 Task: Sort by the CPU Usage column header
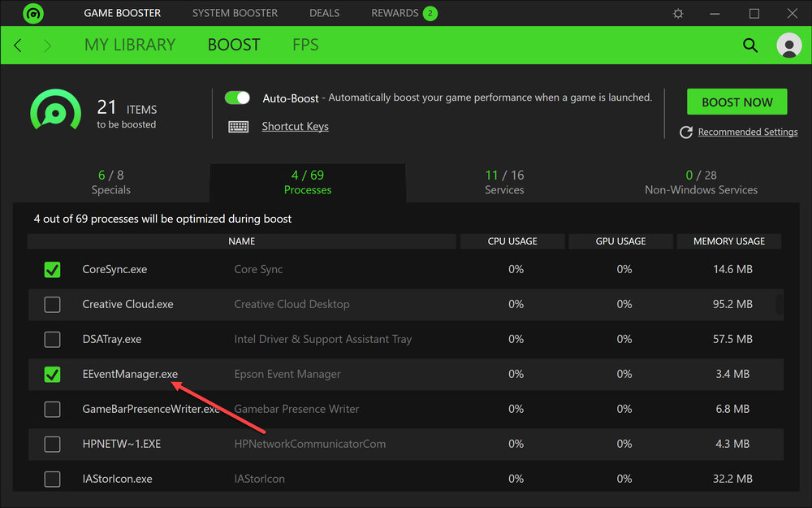click(x=512, y=241)
